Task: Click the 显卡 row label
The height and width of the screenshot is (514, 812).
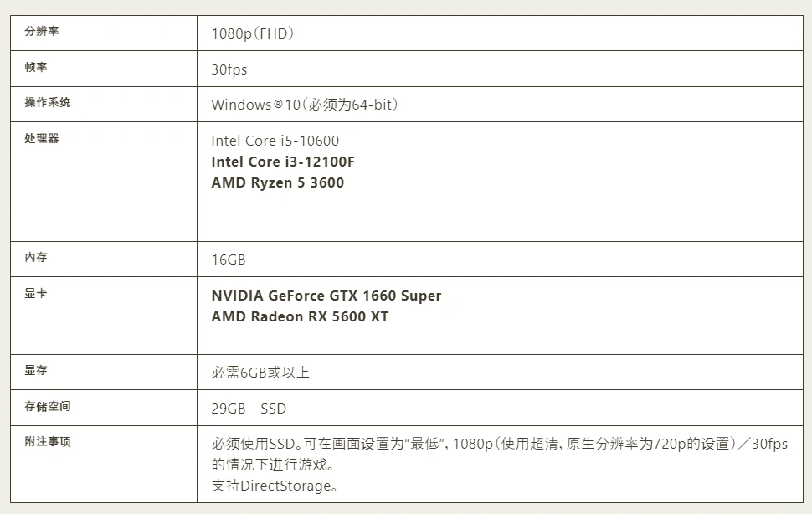Action: coord(36,295)
